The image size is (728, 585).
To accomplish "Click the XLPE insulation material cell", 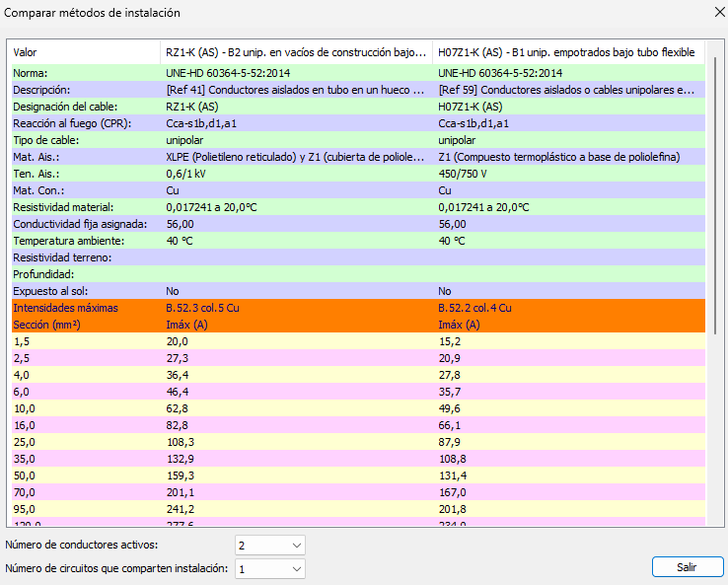I will [296, 157].
